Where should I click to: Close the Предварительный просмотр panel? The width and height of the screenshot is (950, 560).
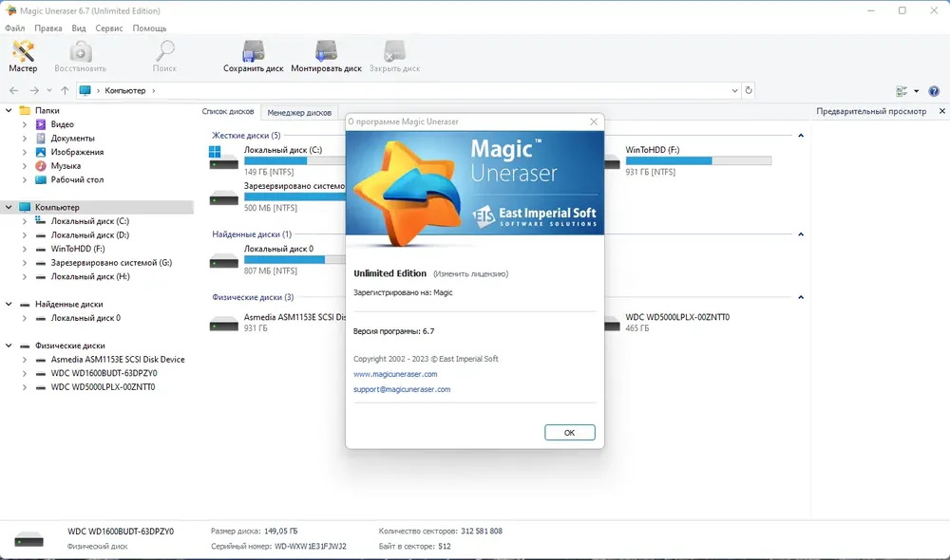tap(942, 111)
